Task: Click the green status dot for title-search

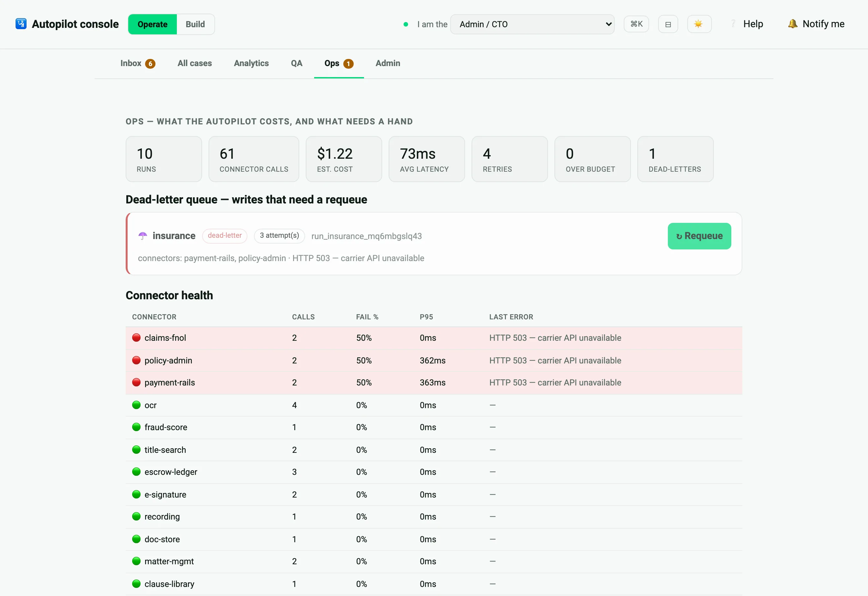Action: pos(136,450)
